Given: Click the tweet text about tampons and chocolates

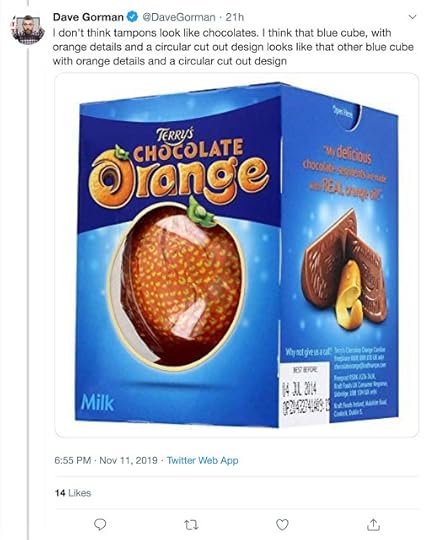Looking at the screenshot, I should coord(233,47).
